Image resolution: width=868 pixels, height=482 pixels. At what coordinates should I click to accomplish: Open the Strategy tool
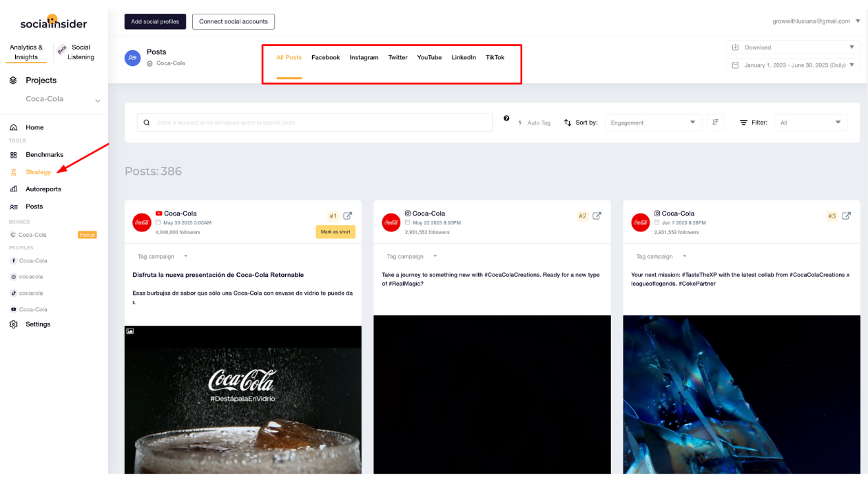point(38,172)
